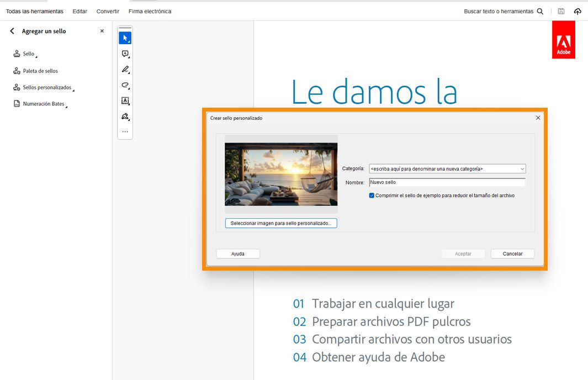Click the Ayuda button
588x380 pixels.
(237, 253)
